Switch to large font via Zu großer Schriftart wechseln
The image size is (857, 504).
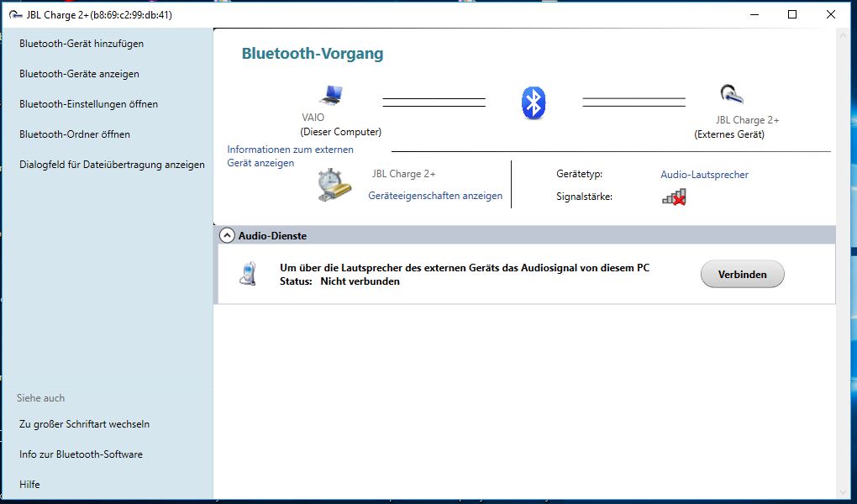click(x=84, y=424)
